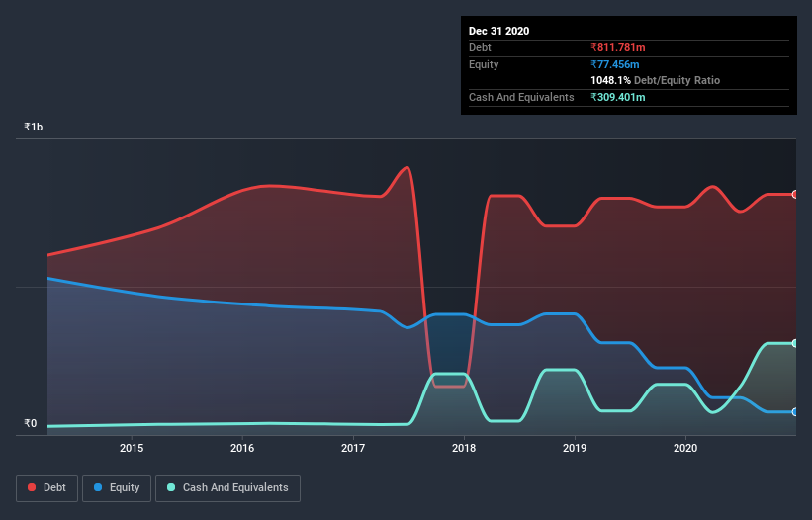812x520 pixels.
Task: Select the 2016 x-axis label
Action: click(x=242, y=448)
